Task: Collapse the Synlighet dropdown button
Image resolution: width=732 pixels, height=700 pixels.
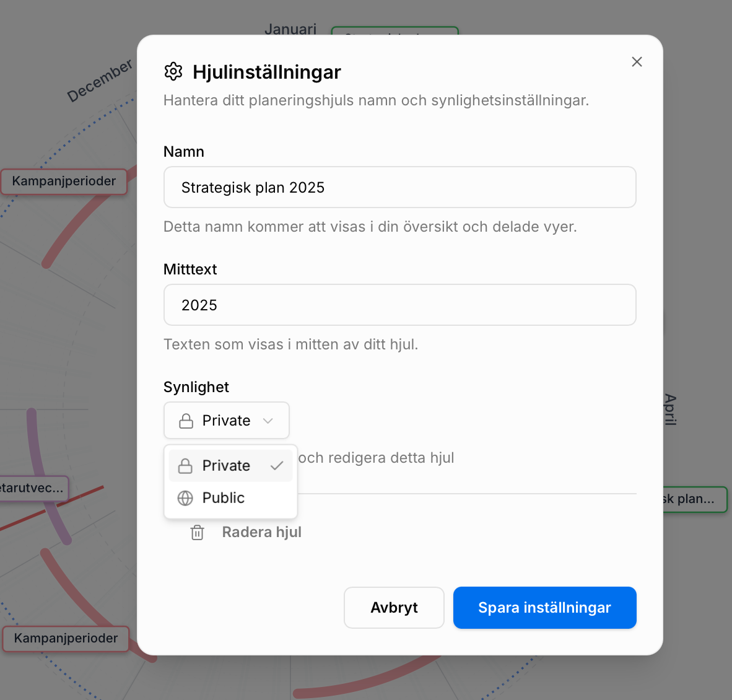Action: tap(226, 421)
